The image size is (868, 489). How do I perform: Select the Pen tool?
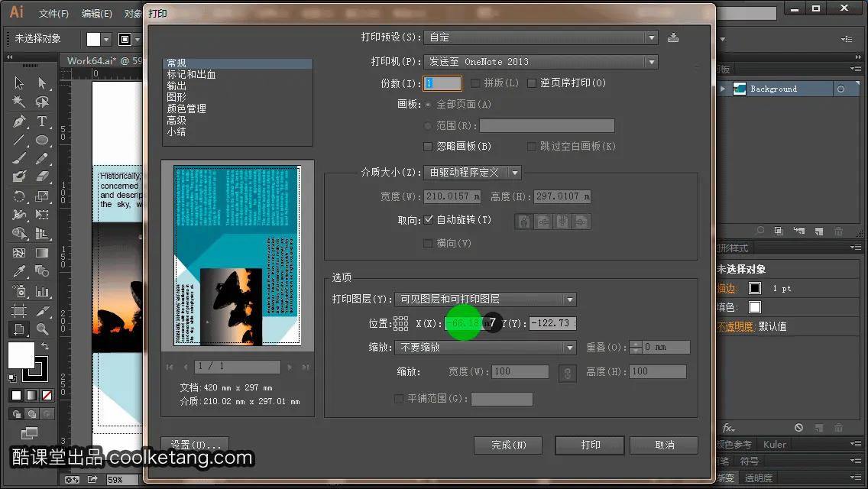tap(19, 121)
